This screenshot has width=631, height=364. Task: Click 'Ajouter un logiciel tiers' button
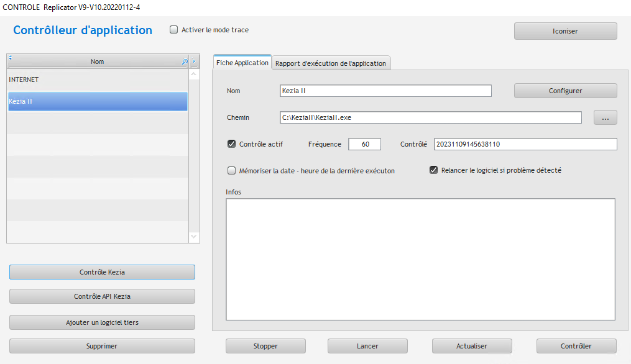[102, 322]
